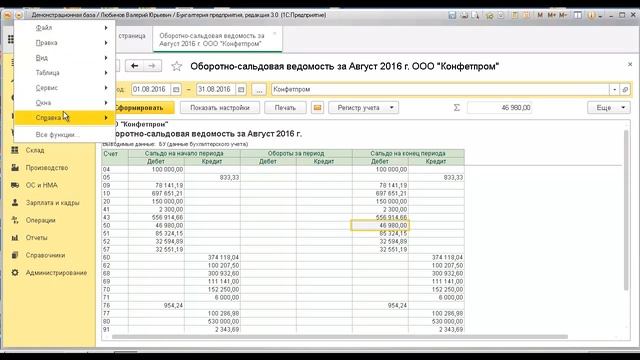Image resolution: width=640 pixels, height=360 pixels.
Task: Click the vertical scrollbar of the report
Action: pos(627,210)
